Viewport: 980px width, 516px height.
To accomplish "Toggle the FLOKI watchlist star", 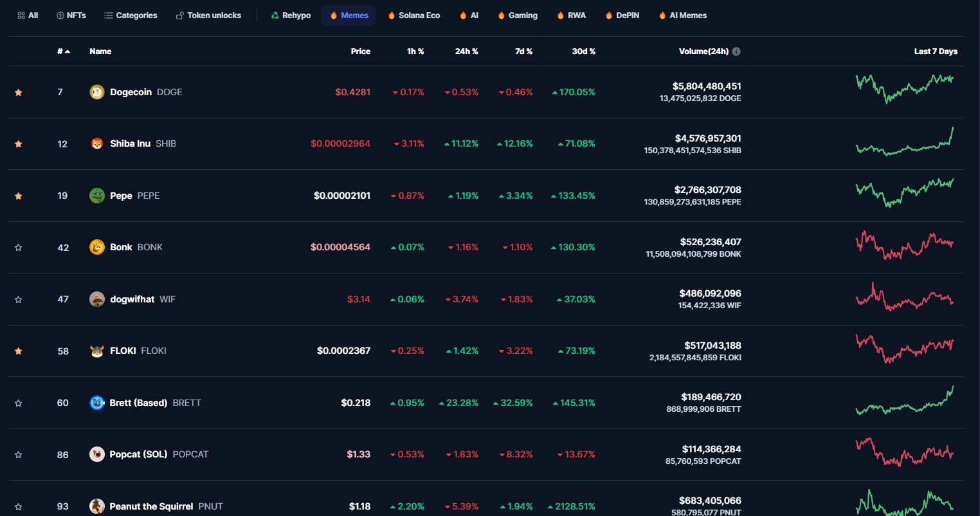I will pos(19,351).
